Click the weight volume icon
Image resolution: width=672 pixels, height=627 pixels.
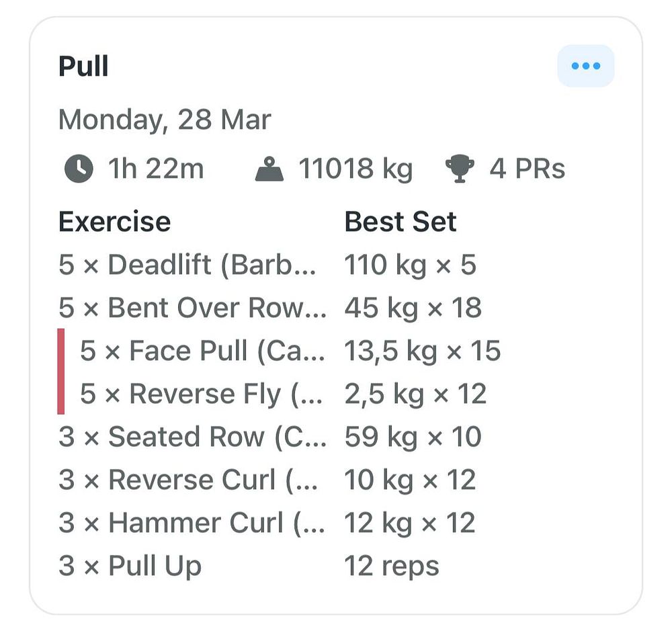tap(271, 169)
